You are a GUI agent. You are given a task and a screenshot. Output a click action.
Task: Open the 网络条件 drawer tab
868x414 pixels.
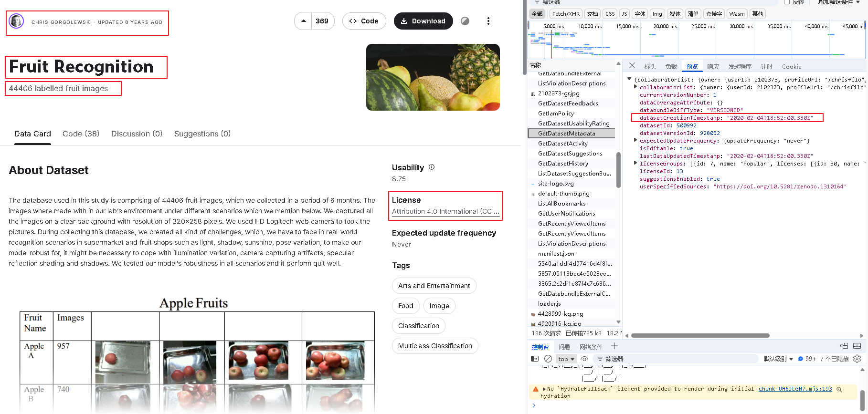click(x=591, y=347)
